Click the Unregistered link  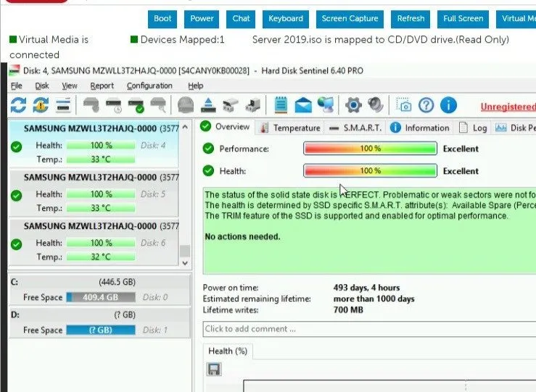coord(508,107)
